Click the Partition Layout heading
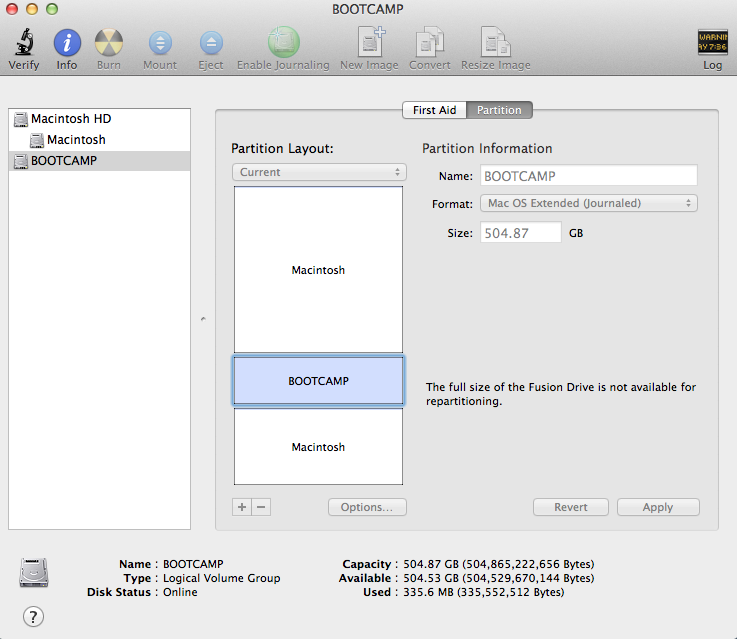Image resolution: width=737 pixels, height=639 pixels. click(282, 148)
